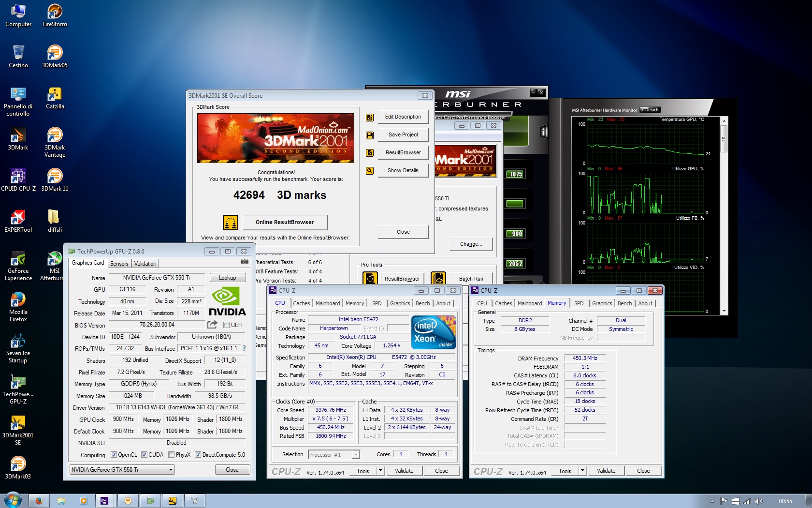Image resolution: width=812 pixels, height=508 pixels.
Task: Open the Cestino recycle bin
Action: 18,57
